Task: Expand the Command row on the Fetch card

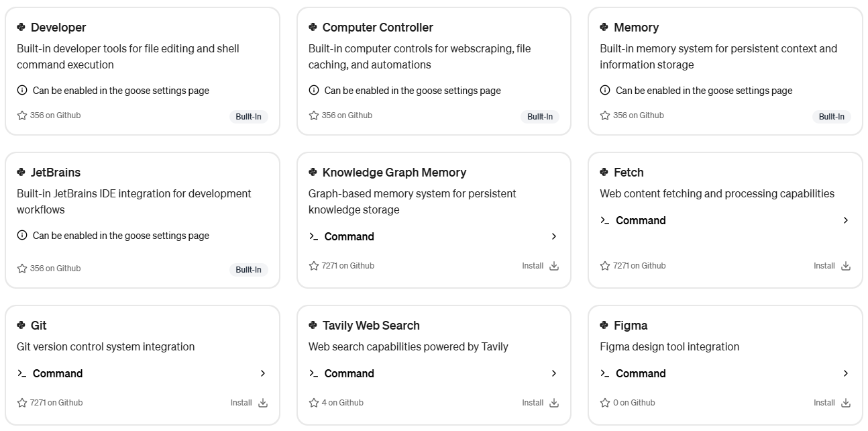Action: 725,220
